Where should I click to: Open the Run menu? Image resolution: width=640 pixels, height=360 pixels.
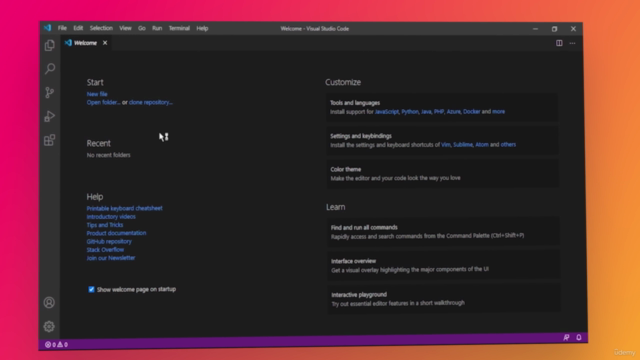coord(157,28)
